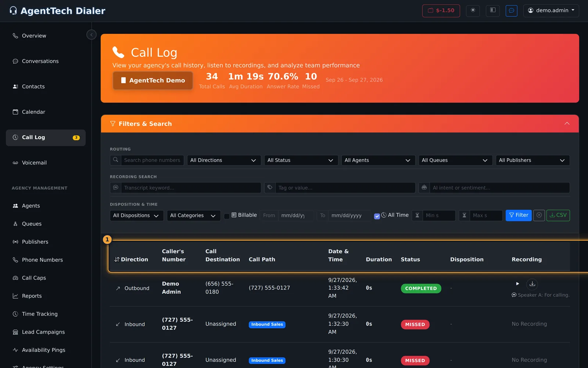
Task: Open Contacts in the sidebar
Action: [x=46, y=86]
